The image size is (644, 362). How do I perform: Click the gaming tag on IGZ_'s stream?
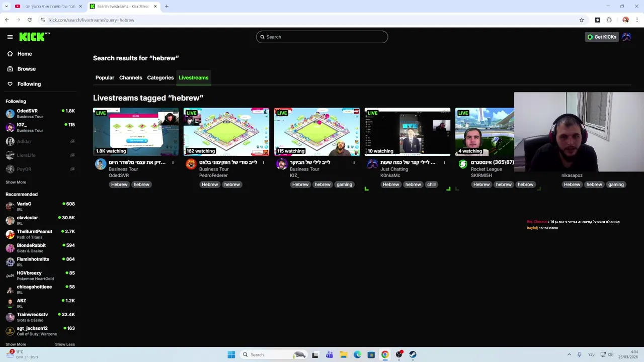tap(344, 185)
